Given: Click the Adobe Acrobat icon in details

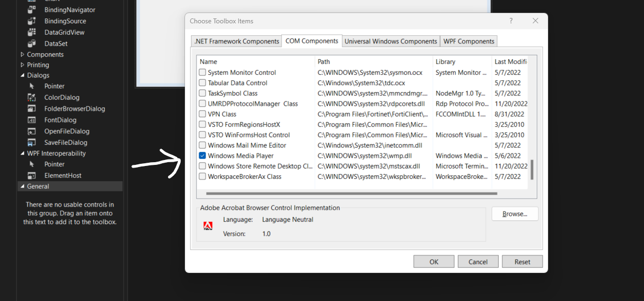Looking at the screenshot, I should click(x=208, y=226).
